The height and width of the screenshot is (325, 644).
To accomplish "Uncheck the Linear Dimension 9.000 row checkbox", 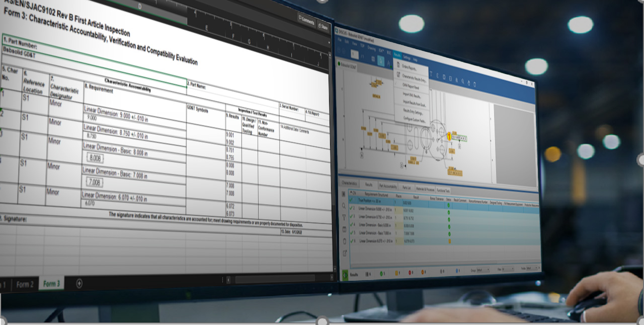I will pyautogui.click(x=351, y=209).
